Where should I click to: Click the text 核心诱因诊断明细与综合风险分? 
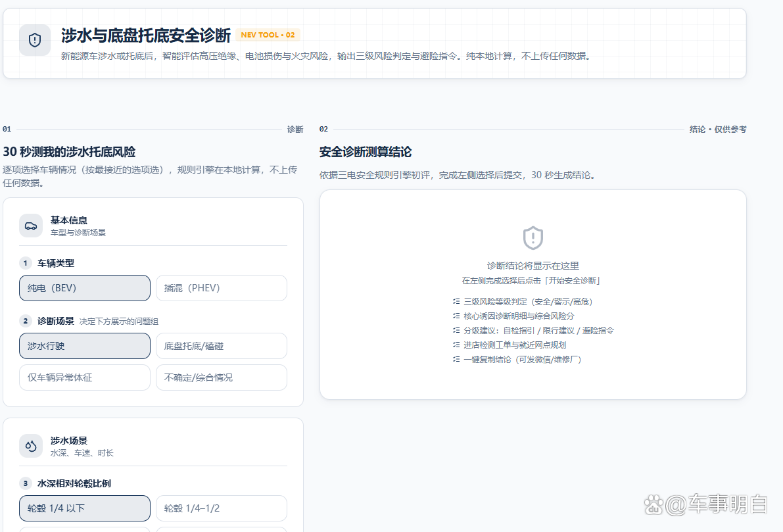[519, 316]
